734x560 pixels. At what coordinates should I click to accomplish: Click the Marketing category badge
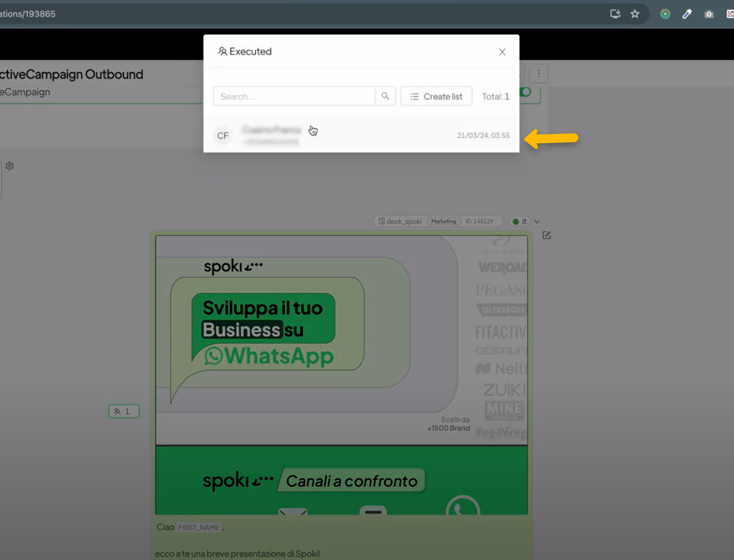click(x=443, y=221)
